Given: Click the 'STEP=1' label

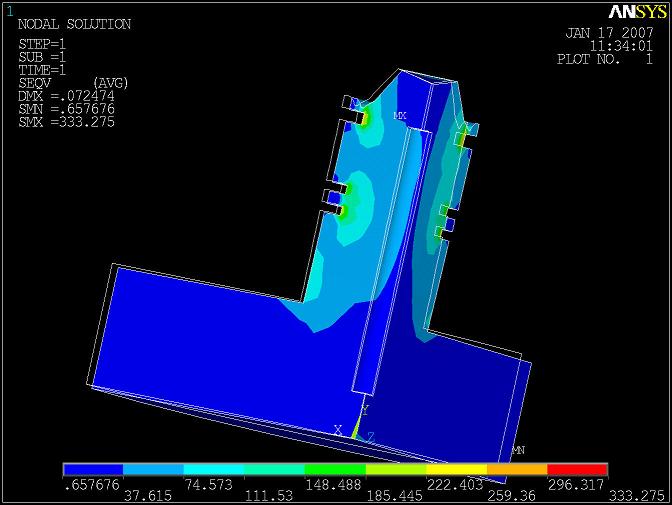Looking at the screenshot, I should (x=42, y=44).
